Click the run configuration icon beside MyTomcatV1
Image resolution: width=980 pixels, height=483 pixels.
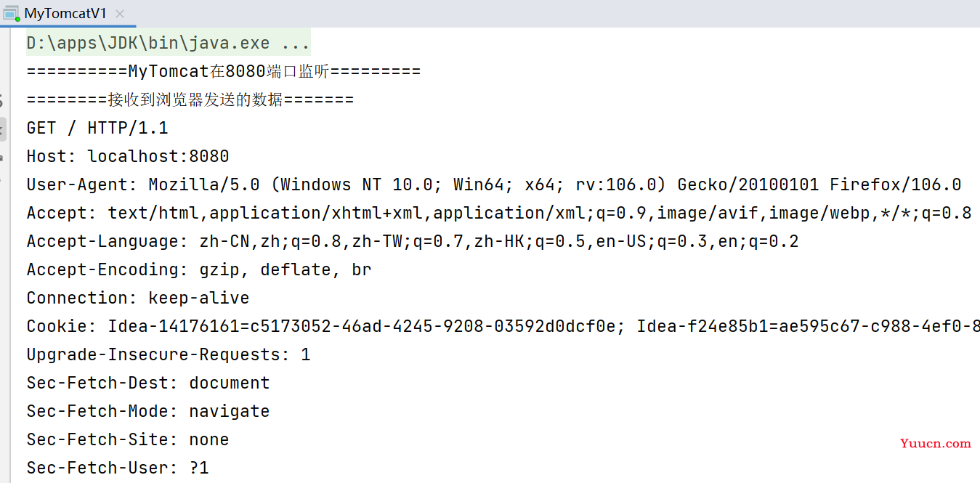[x=11, y=14]
